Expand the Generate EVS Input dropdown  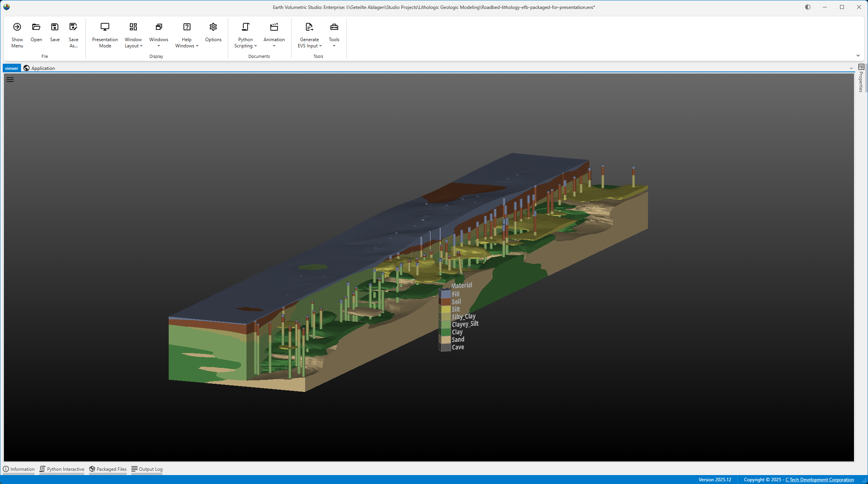[309, 43]
